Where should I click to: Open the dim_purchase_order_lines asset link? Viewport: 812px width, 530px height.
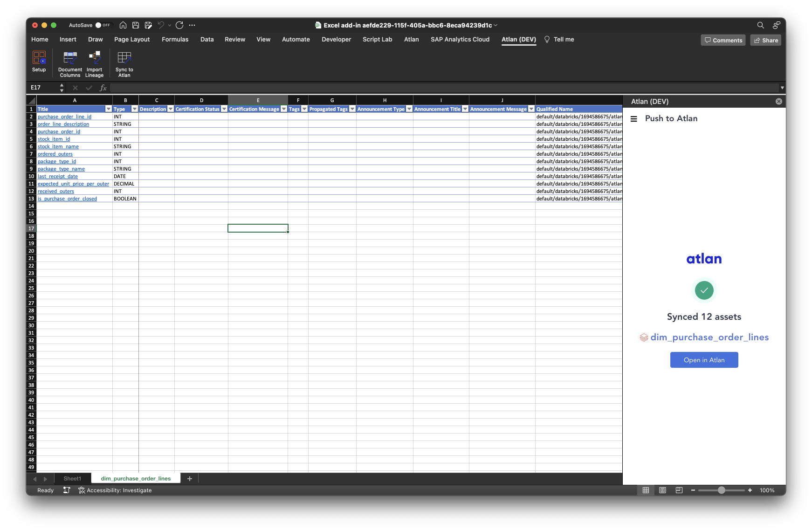pyautogui.click(x=709, y=337)
